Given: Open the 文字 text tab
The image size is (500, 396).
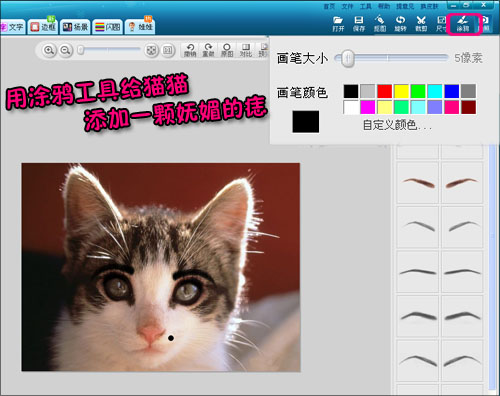Looking at the screenshot, I should click(x=12, y=27).
